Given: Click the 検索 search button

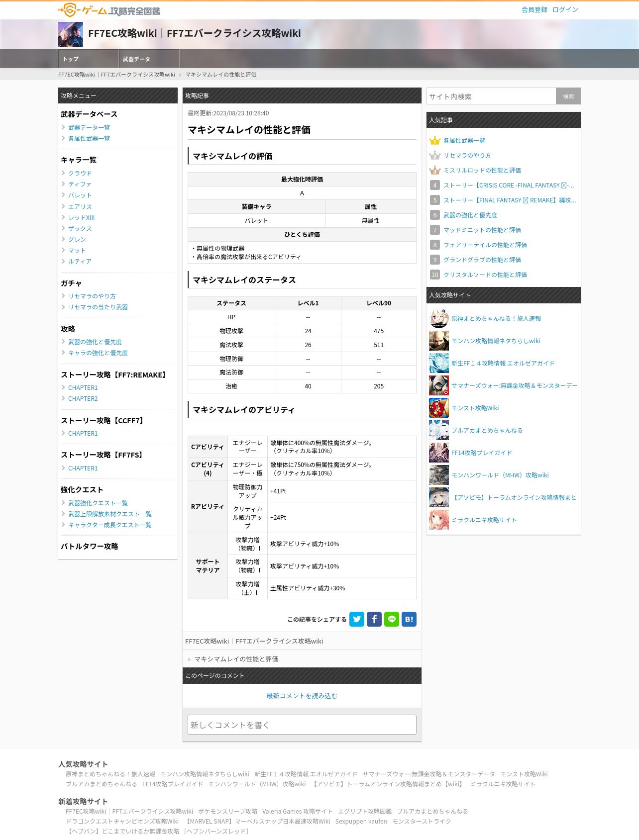Looking at the screenshot, I should (568, 96).
